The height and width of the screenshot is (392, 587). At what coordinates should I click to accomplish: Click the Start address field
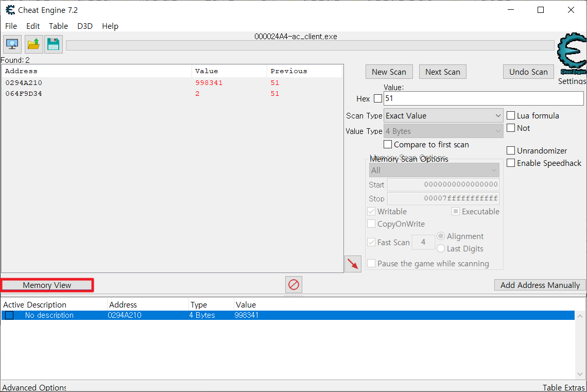[443, 184]
